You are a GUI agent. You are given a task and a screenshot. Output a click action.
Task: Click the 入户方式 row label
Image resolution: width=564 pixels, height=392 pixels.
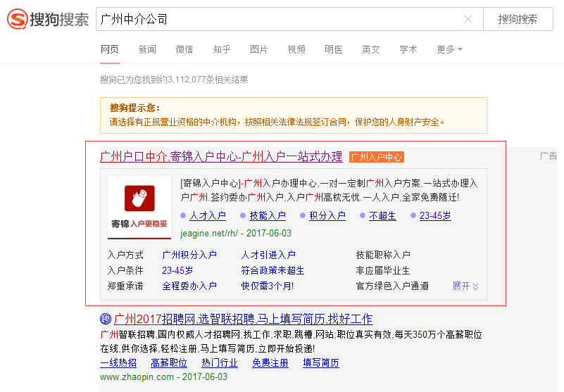[125, 255]
